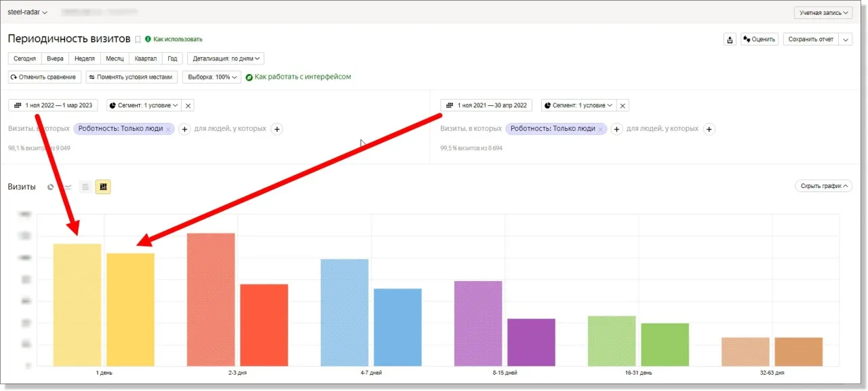
Task: Switch chart to pie chart view
Action: [x=50, y=187]
